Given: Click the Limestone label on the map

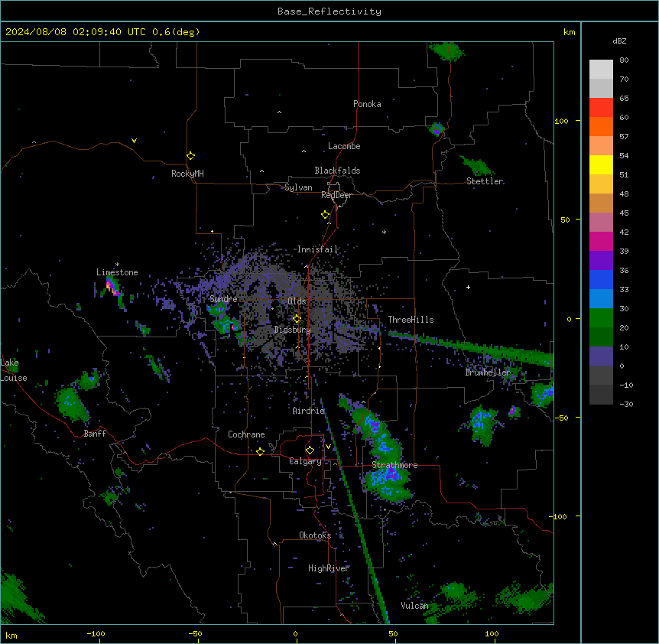Looking at the screenshot, I should coord(117,272).
